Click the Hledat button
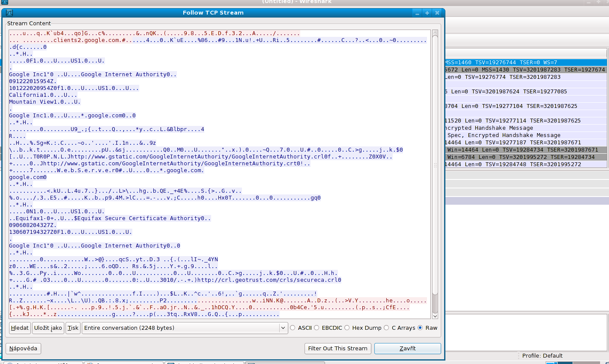The image size is (609, 364). [x=20, y=328]
